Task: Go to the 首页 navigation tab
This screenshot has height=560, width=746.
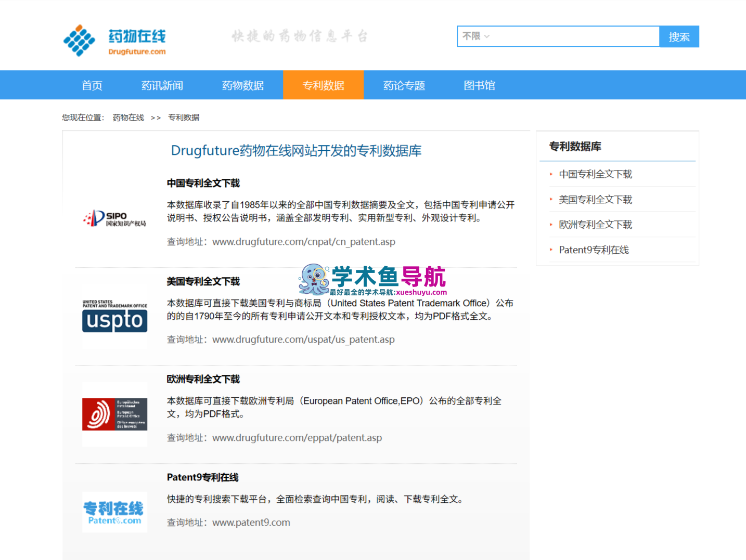Action: tap(92, 85)
